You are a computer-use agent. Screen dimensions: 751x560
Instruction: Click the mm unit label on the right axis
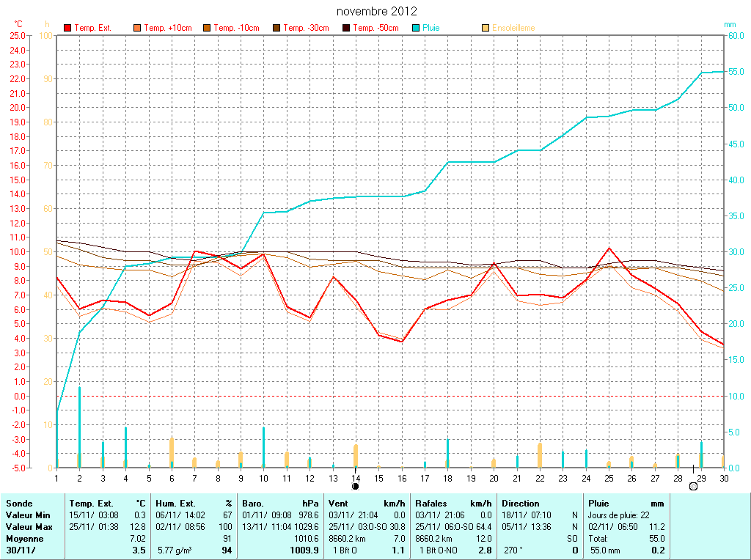click(729, 24)
